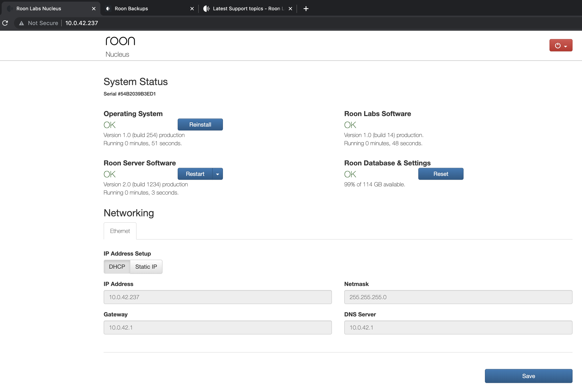Screen dimensions: 582x392
Task: Restart the Roon Server Software
Action: [x=195, y=174]
